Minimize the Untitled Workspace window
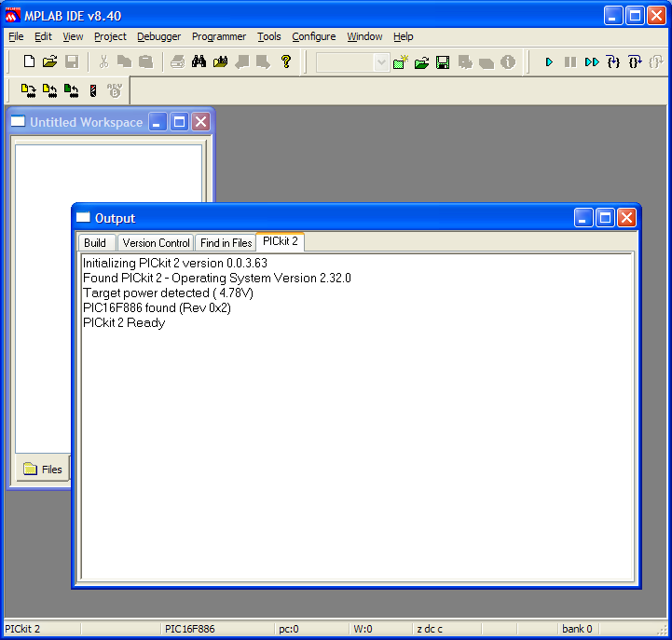672x640 pixels. (158, 122)
